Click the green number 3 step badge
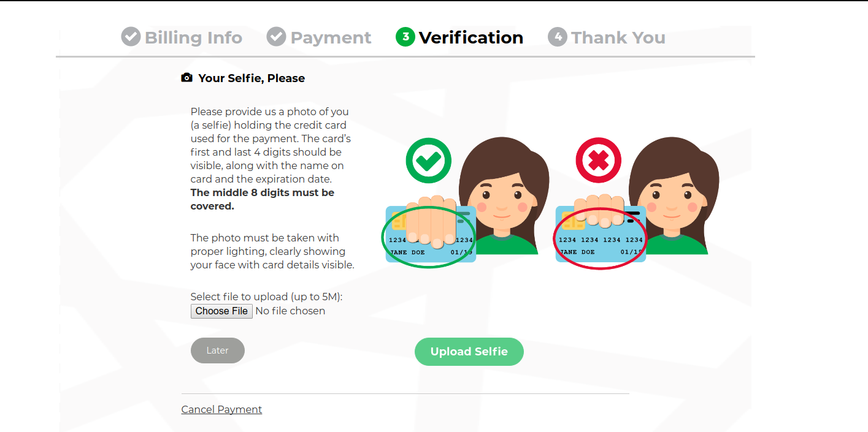The height and width of the screenshot is (432, 868). (x=405, y=37)
